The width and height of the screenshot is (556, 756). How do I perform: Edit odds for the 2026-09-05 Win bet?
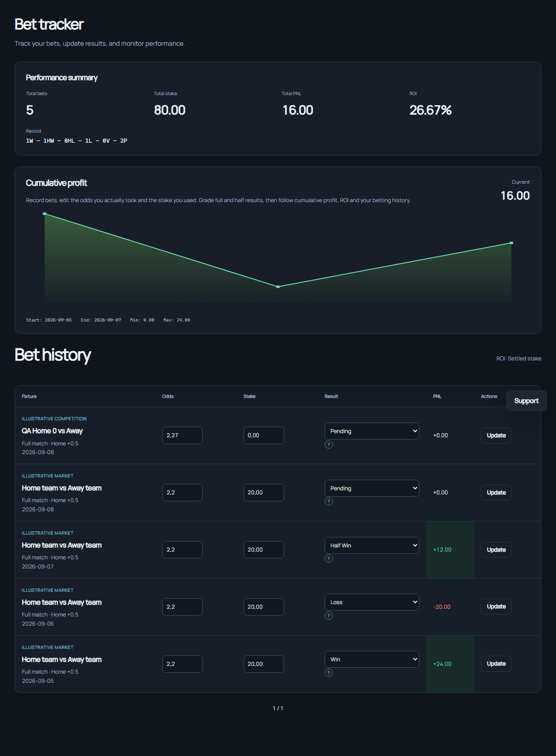(x=182, y=664)
